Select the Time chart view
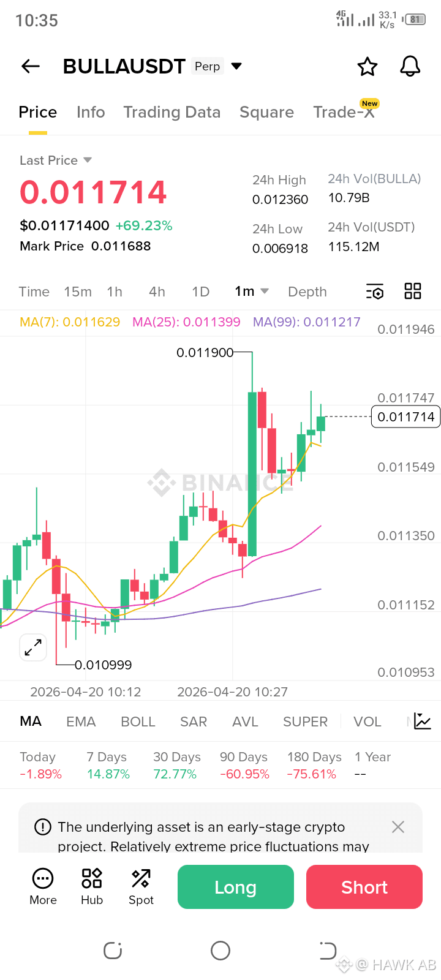The height and width of the screenshot is (980, 441). tap(34, 292)
